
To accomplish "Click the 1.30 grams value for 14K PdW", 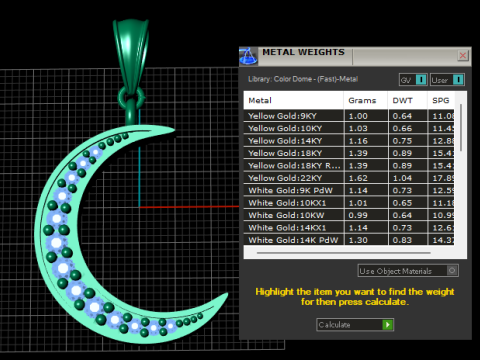I will (x=358, y=240).
